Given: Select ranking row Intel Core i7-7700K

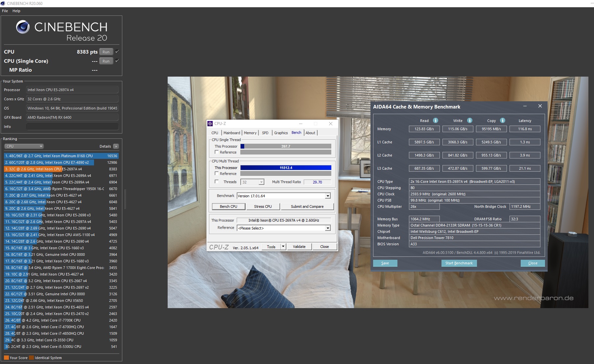Looking at the screenshot, I should (61, 320).
